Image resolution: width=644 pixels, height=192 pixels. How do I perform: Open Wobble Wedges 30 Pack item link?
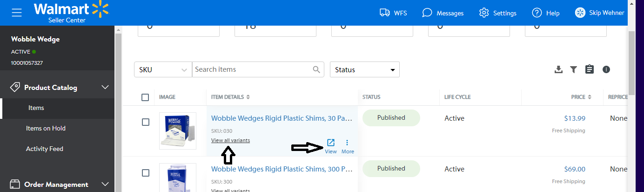click(x=282, y=118)
